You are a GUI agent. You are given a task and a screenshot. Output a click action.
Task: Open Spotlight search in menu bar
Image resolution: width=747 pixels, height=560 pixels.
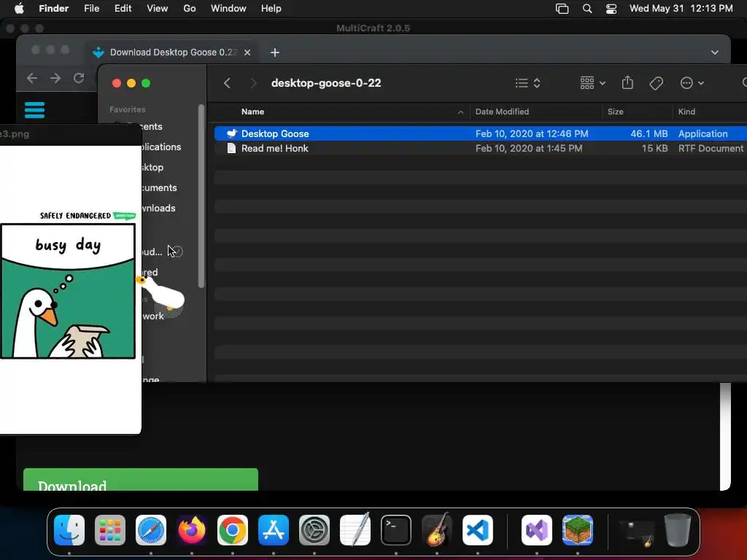coord(587,9)
